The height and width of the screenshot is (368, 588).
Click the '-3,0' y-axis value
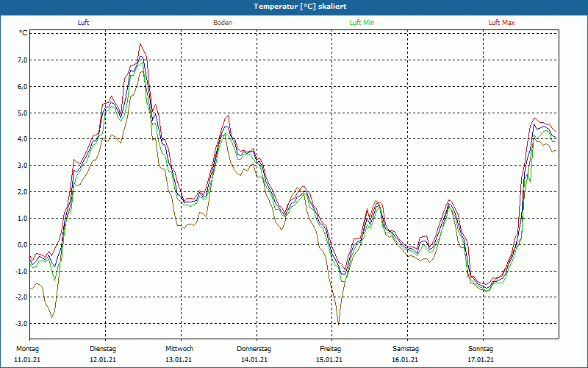pos(21,323)
